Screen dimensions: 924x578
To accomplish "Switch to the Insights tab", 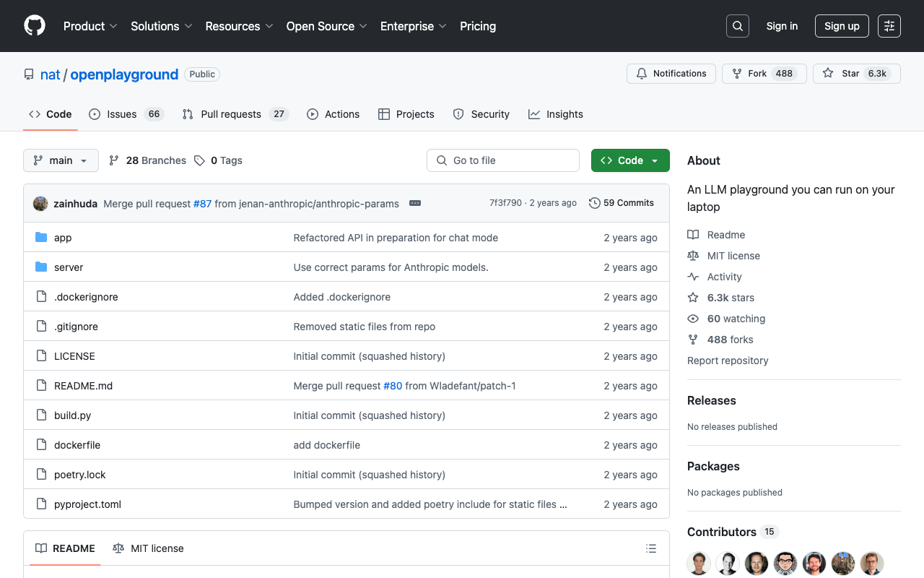I will coord(555,114).
